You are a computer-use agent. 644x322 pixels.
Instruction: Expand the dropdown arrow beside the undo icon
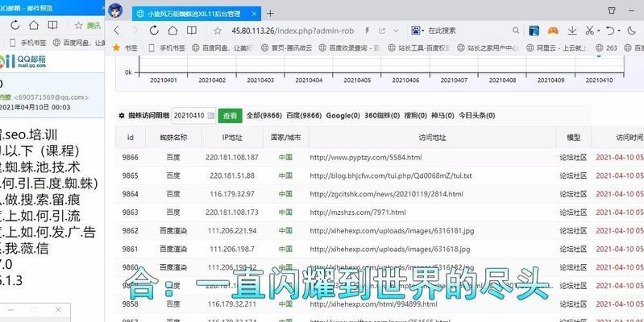click(619, 31)
